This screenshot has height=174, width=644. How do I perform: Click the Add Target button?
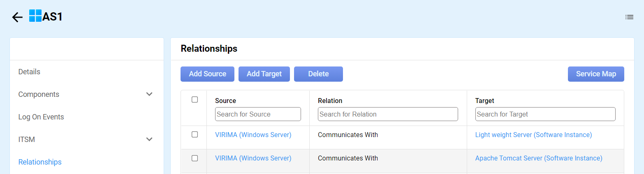click(264, 74)
